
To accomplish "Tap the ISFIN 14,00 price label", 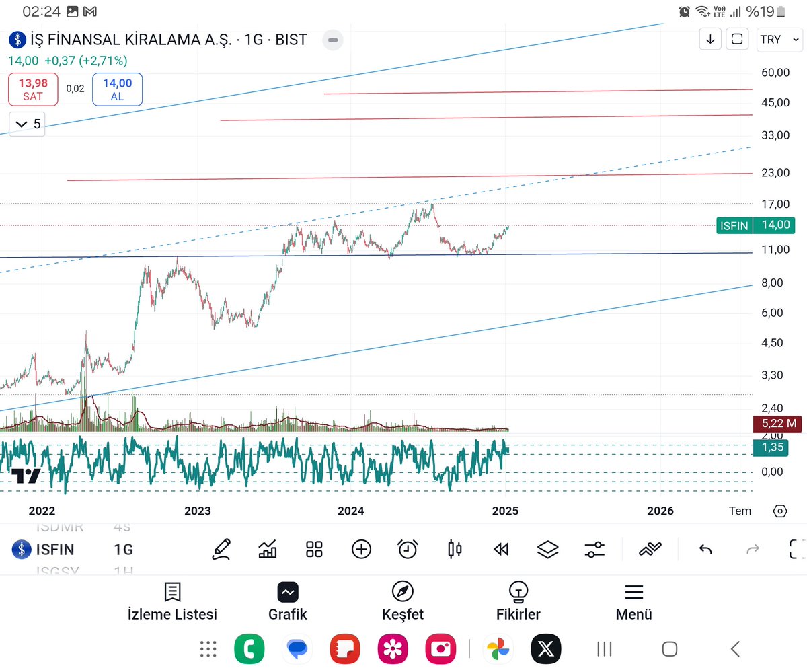I will tap(756, 225).
